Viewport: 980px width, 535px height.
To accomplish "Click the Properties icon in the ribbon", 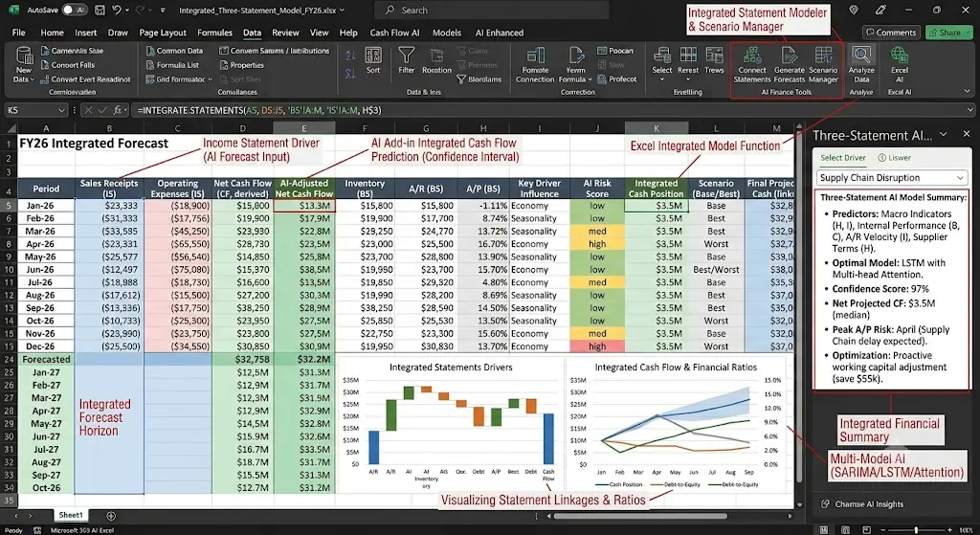I will (224, 65).
